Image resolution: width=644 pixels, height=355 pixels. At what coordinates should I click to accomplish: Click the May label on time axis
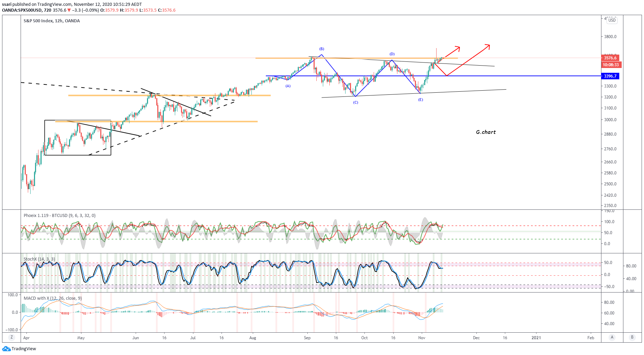tap(81, 338)
